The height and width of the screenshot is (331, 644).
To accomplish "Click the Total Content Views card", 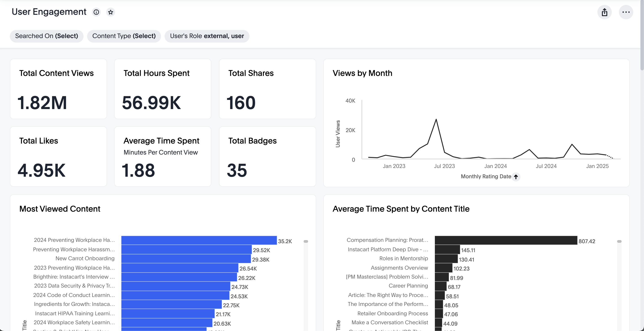I will 58,89.
